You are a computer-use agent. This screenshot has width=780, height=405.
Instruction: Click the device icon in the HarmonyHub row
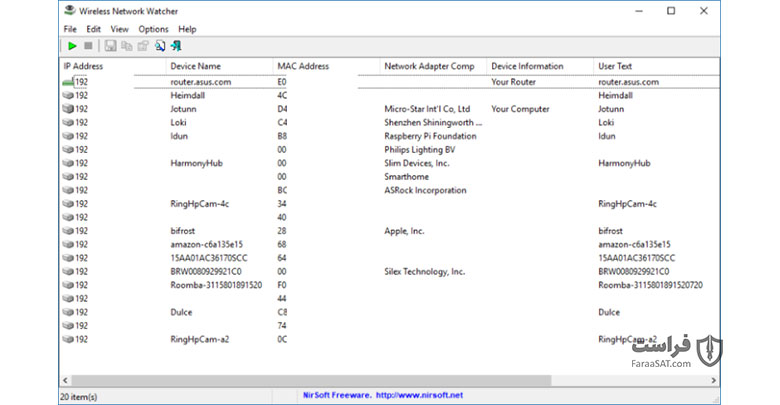pos(68,163)
